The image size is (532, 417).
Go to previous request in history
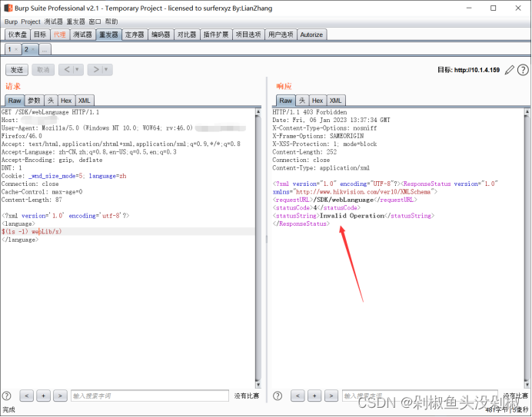click(x=67, y=69)
